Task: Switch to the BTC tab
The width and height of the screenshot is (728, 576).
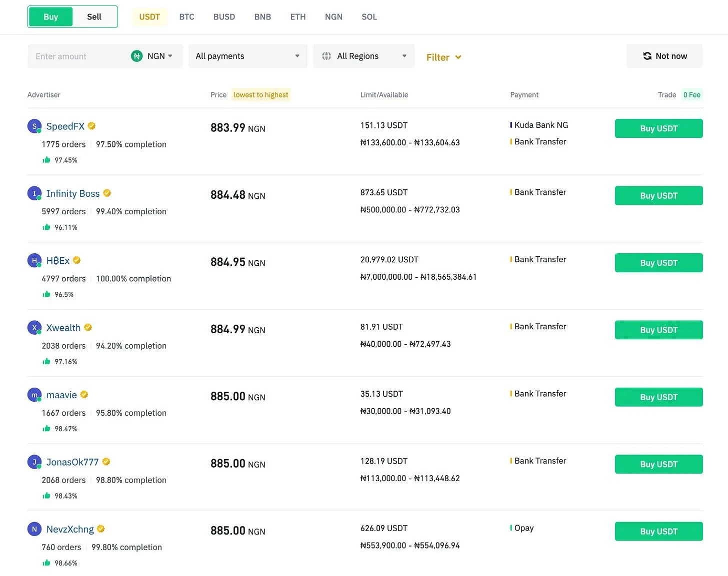Action: [186, 17]
